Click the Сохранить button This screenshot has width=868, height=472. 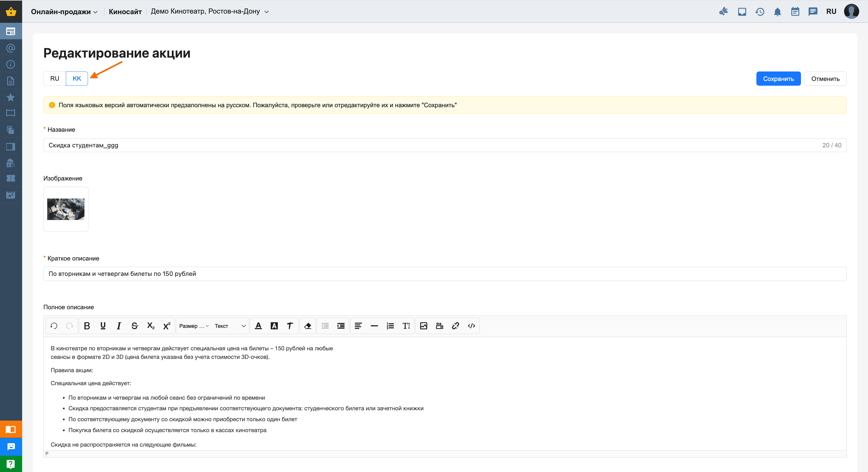pos(778,79)
